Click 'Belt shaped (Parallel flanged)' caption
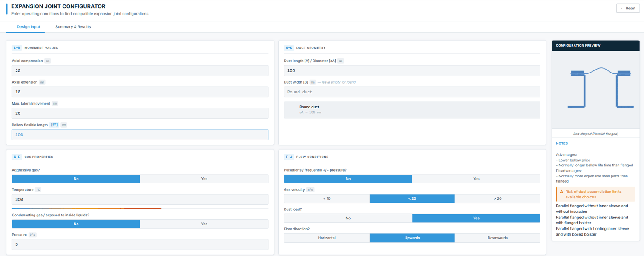The height and width of the screenshot is (256, 644). point(595,134)
